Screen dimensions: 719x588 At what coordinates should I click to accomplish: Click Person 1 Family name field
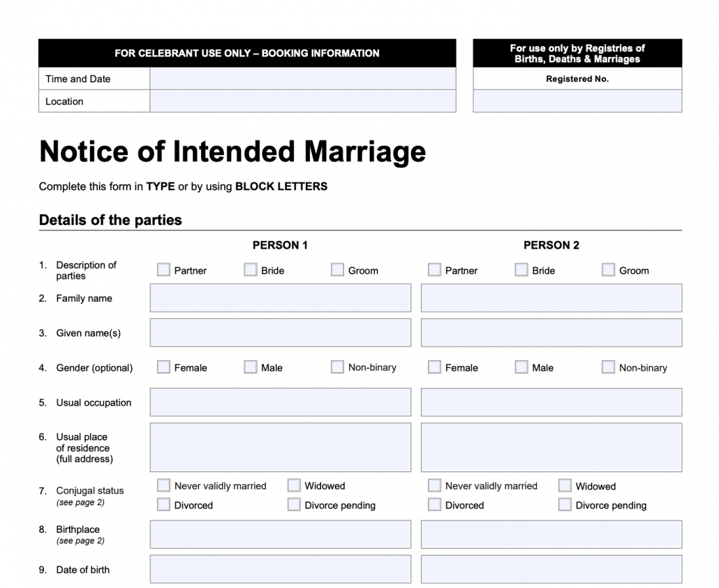[280, 298]
